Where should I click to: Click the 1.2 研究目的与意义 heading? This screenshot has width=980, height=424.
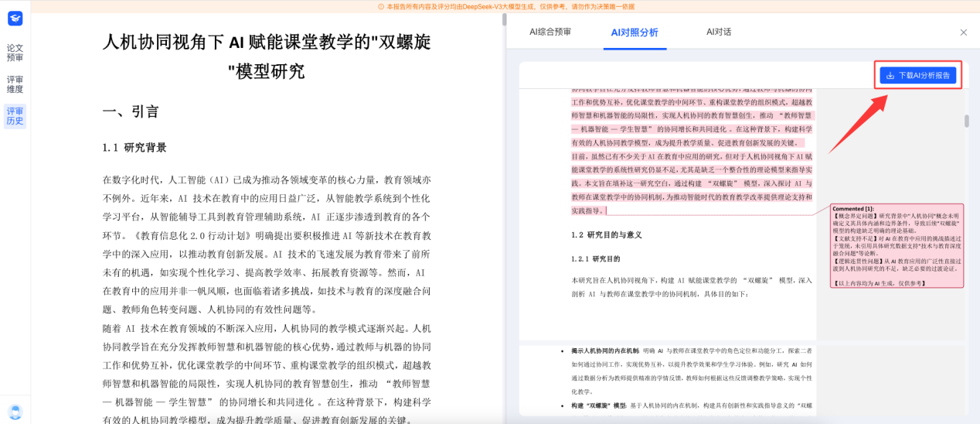pyautogui.click(x=606, y=234)
